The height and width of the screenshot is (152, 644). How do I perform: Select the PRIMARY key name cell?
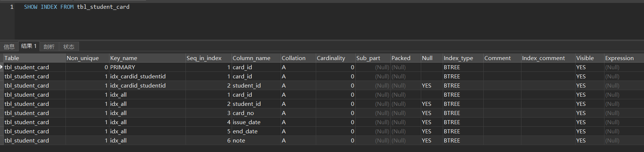147,67
